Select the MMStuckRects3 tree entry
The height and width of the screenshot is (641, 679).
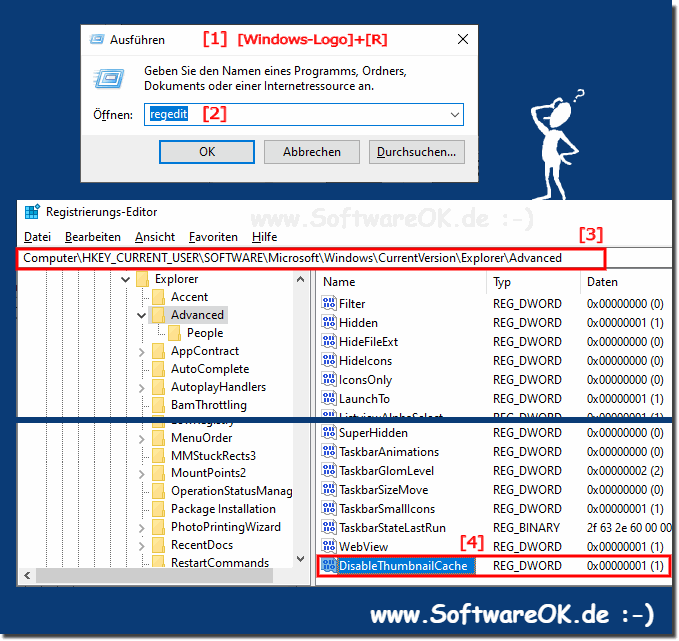tap(213, 456)
